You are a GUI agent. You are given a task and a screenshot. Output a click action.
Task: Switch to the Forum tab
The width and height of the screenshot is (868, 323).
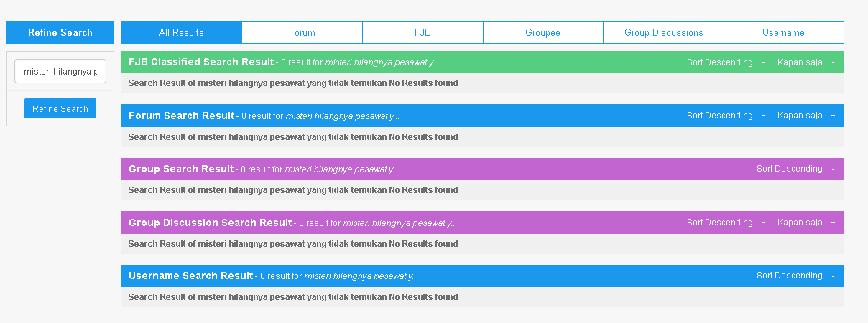(x=303, y=32)
